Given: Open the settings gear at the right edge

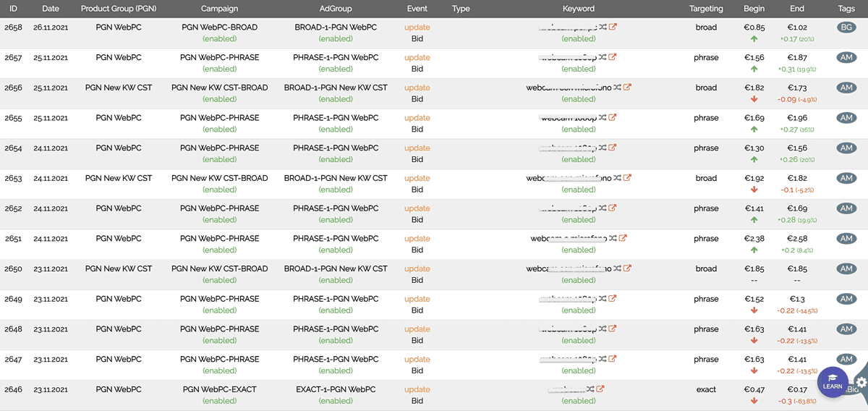Looking at the screenshot, I should tap(861, 383).
